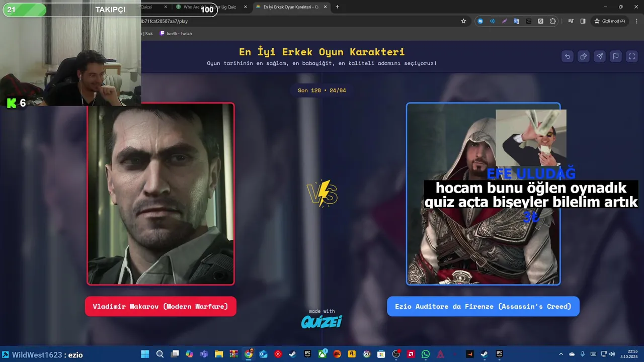Click the report flag icon
The width and height of the screenshot is (644, 362).
click(x=616, y=56)
